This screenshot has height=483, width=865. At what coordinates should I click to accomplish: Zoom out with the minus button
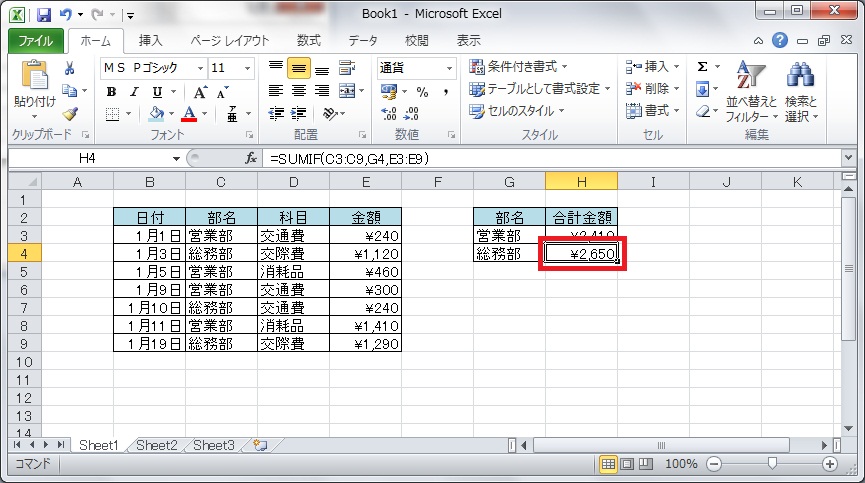coord(714,464)
